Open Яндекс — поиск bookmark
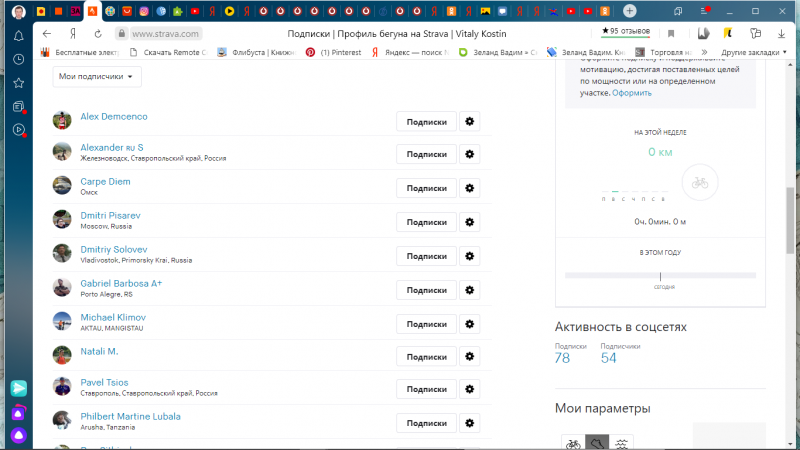The height and width of the screenshot is (450, 800). coord(410,52)
